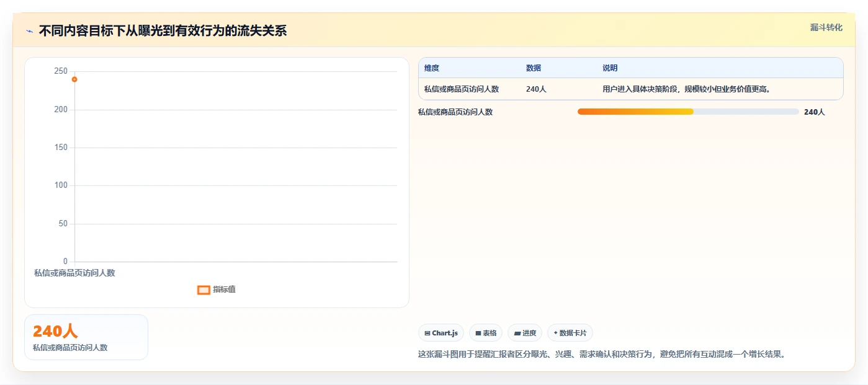Click the Chart.js tag
This screenshot has height=385, width=868.
click(441, 333)
